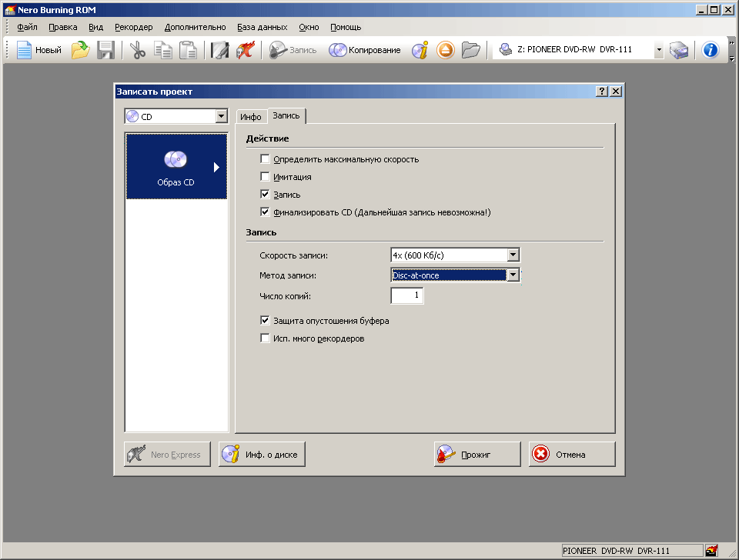
Task: Disable Защита опустошения буфера checkbox
Action: (x=265, y=320)
